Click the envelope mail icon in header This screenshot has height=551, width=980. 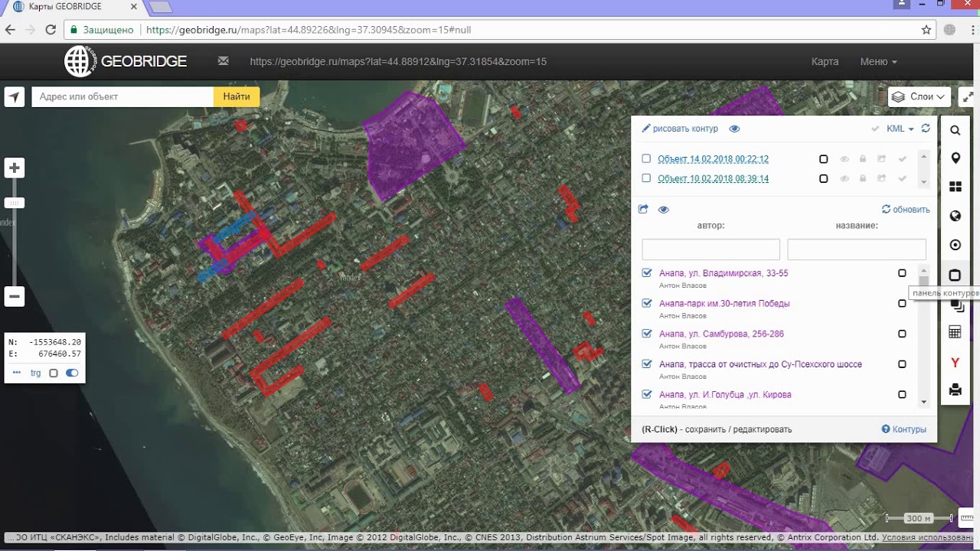(x=224, y=61)
